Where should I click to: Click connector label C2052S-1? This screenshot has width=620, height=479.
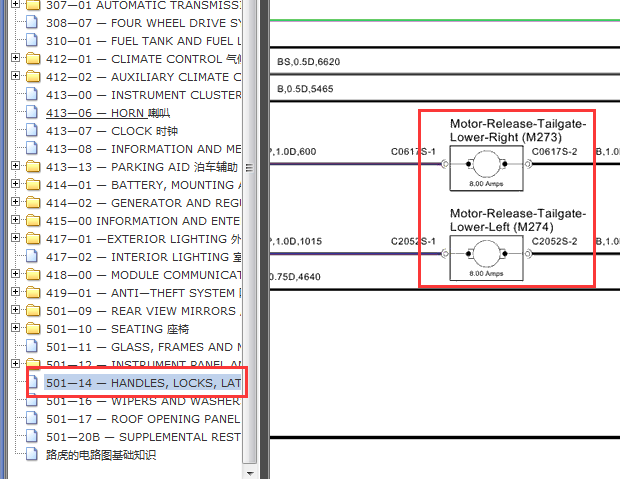click(x=413, y=241)
